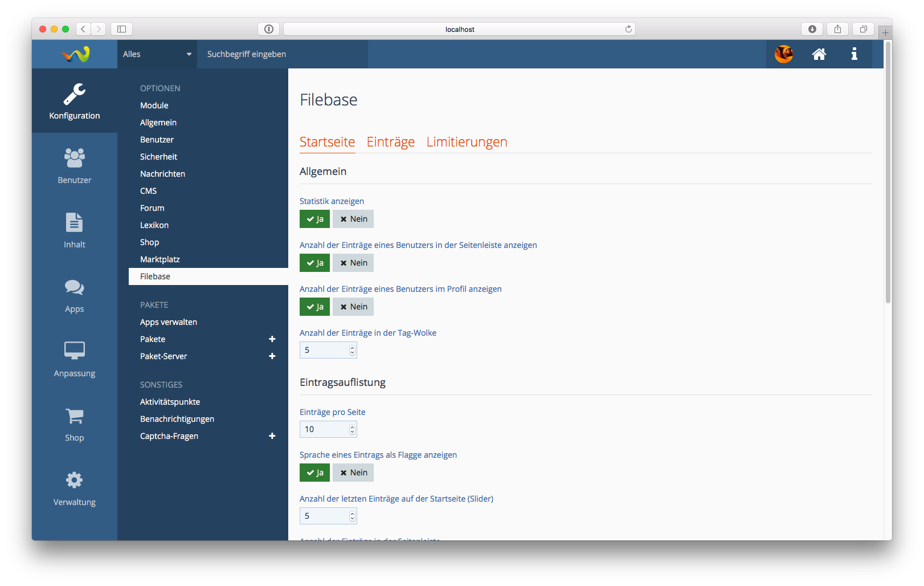Open the Benutzer users section icon
This screenshot has width=924, height=586.
coord(74,165)
